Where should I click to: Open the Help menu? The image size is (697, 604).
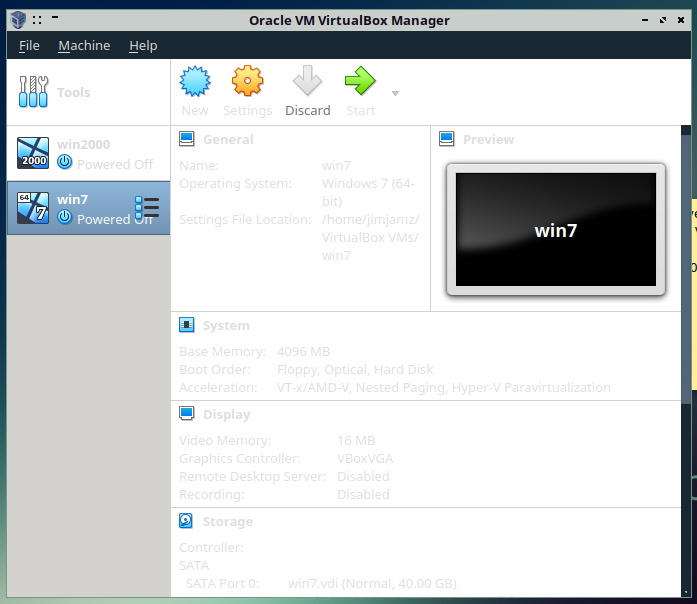[143, 45]
